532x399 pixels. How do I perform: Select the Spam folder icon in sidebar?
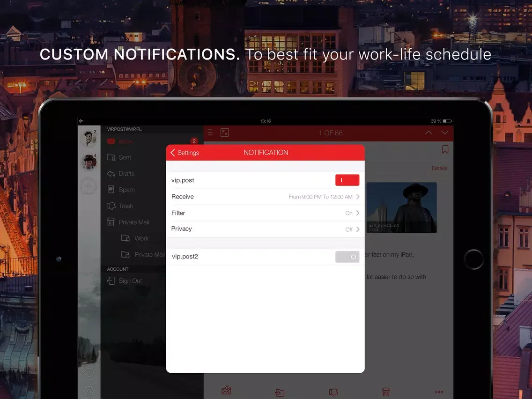(111, 190)
